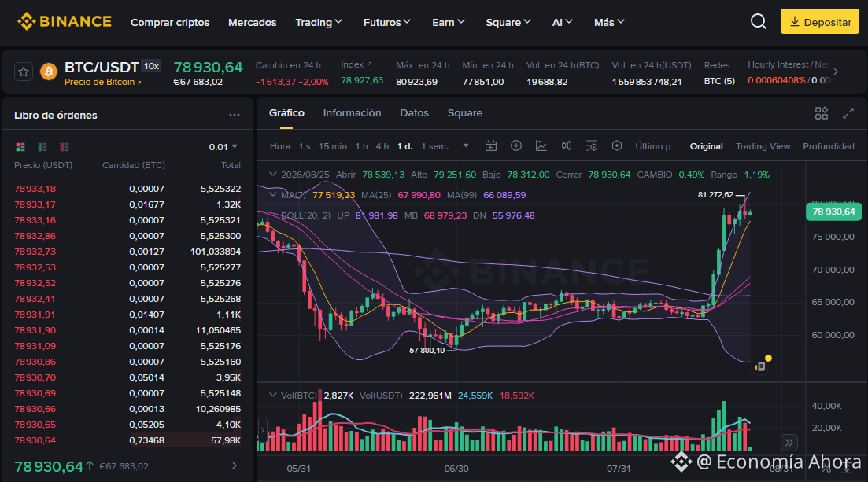This screenshot has width=868, height=482.
Task: Switch chart to Original view
Action: click(x=707, y=146)
